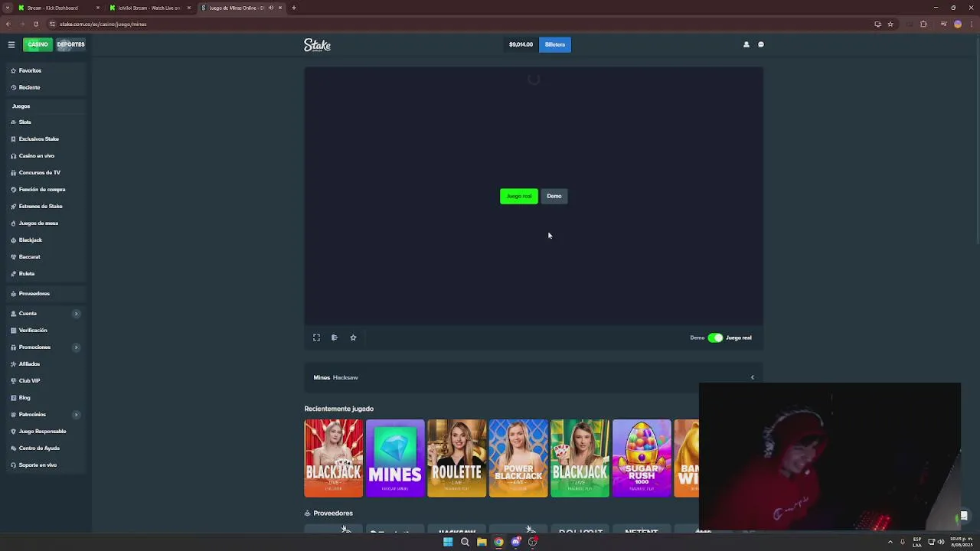Show hidden icons in system tray
The width and height of the screenshot is (980, 551).
(890, 542)
